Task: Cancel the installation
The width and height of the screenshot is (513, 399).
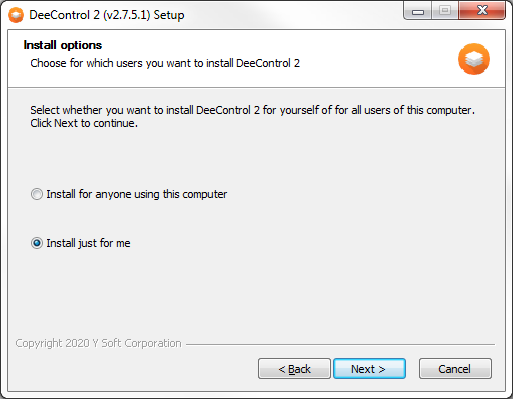Action: 455,369
